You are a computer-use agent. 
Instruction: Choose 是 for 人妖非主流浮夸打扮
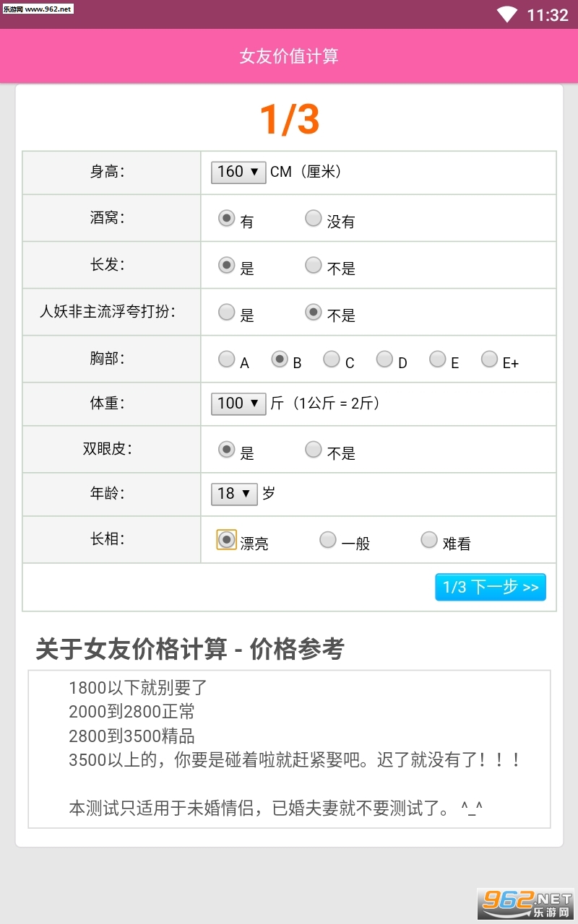[227, 312]
